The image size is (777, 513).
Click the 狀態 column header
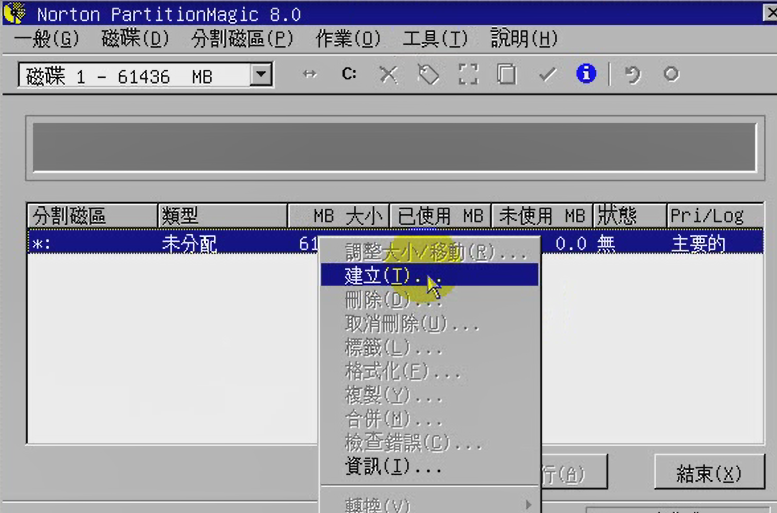pos(630,216)
